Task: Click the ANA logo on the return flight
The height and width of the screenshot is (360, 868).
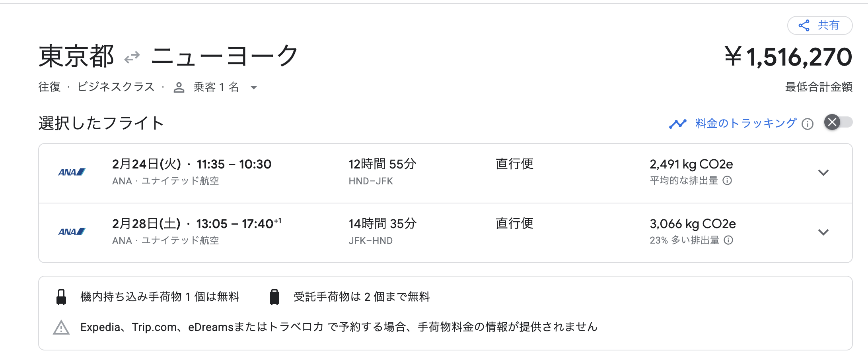Action: pos(71,232)
